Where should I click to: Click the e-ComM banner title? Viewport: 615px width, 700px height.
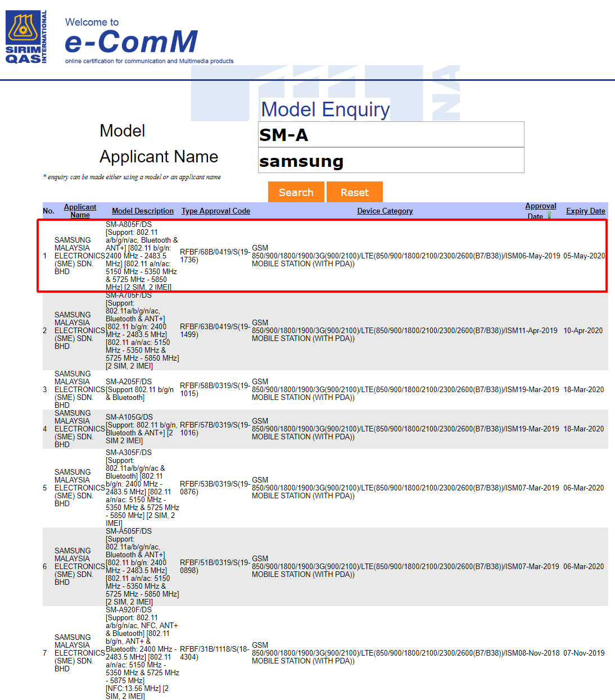131,42
